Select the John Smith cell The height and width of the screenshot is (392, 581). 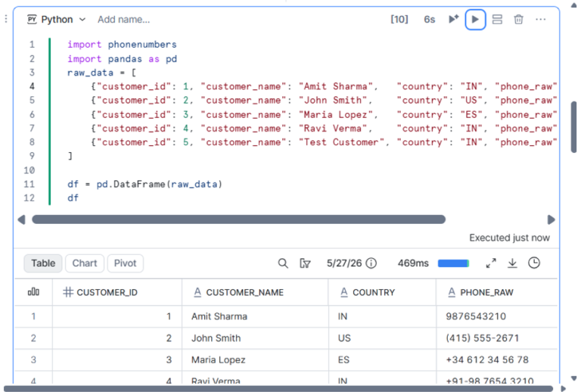pos(255,338)
